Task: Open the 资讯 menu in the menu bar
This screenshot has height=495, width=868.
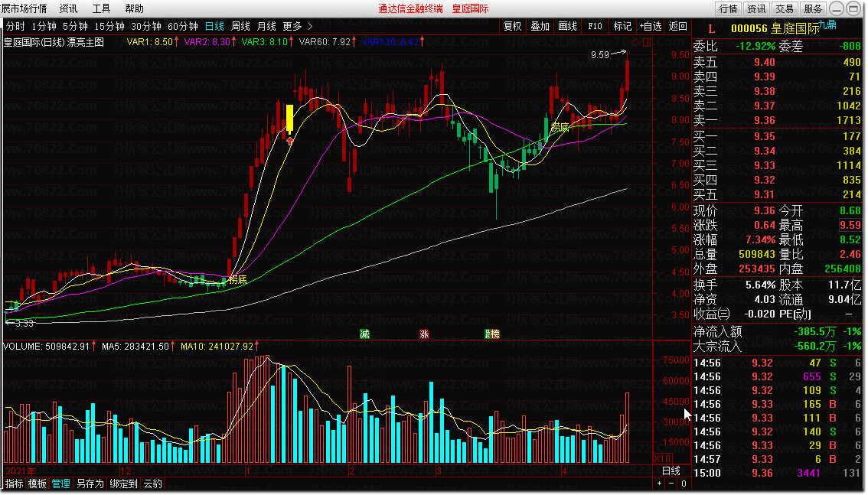Action: pyautogui.click(x=68, y=8)
